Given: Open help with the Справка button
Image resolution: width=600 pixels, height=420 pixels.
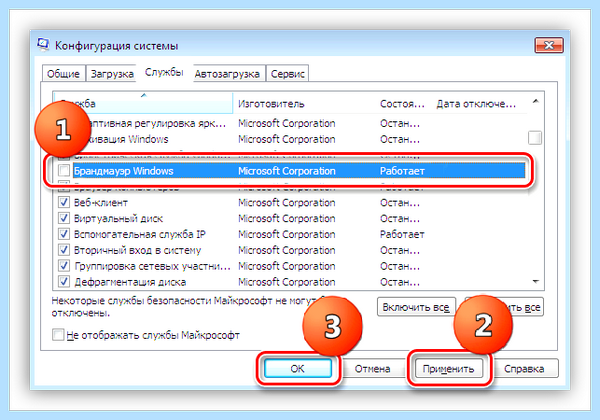Looking at the screenshot, I should (x=524, y=369).
